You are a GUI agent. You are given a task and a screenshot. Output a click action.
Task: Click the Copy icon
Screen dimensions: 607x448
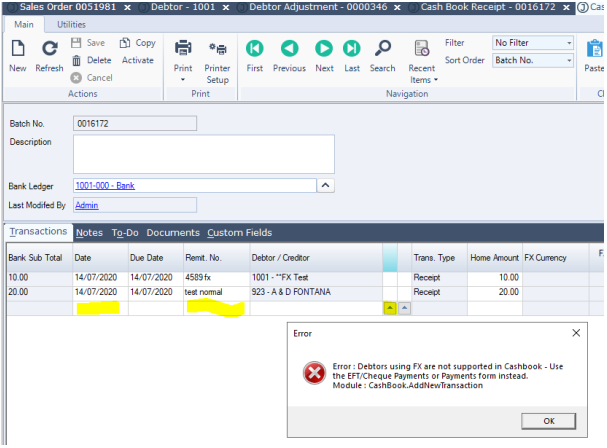pyautogui.click(x=125, y=43)
